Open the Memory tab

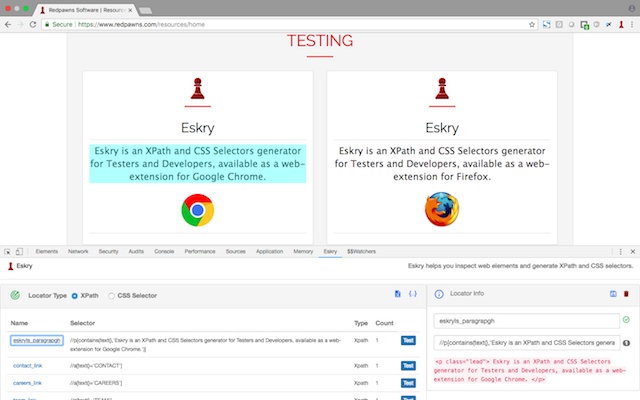pyautogui.click(x=303, y=251)
